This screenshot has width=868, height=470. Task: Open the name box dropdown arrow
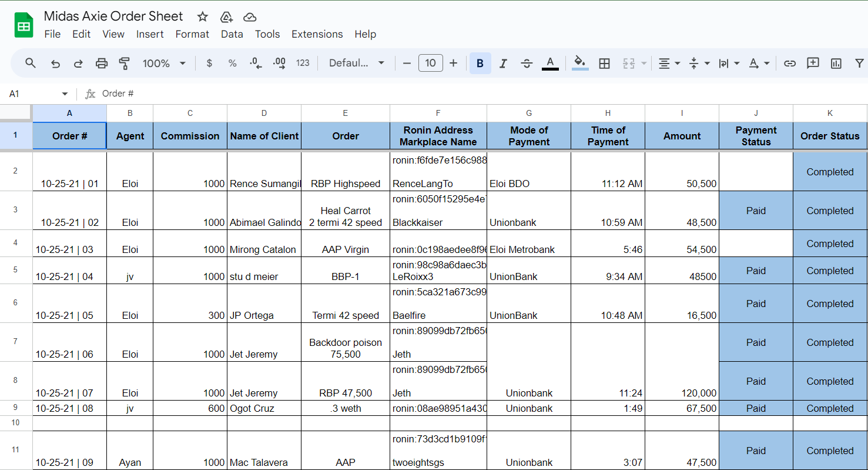point(65,94)
